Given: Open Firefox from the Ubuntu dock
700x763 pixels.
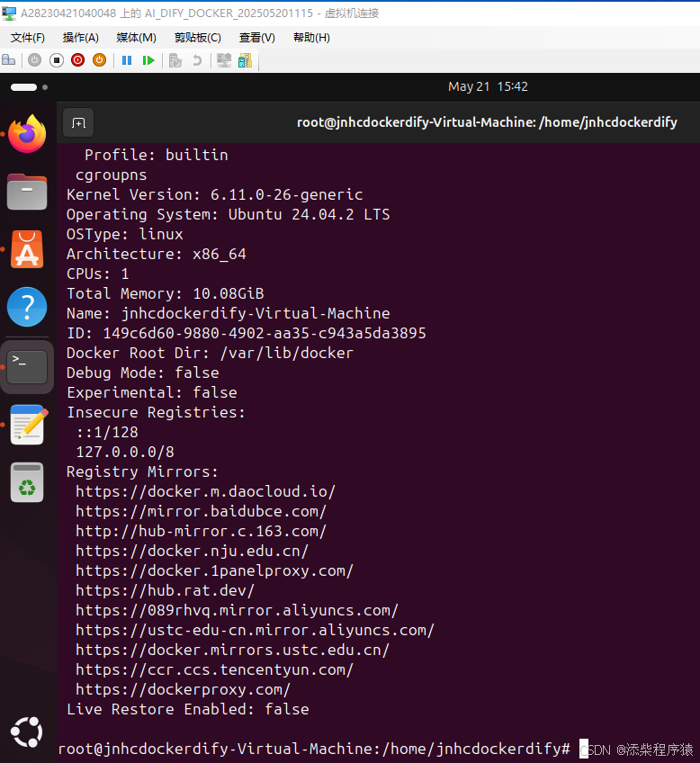Looking at the screenshot, I should (27, 134).
